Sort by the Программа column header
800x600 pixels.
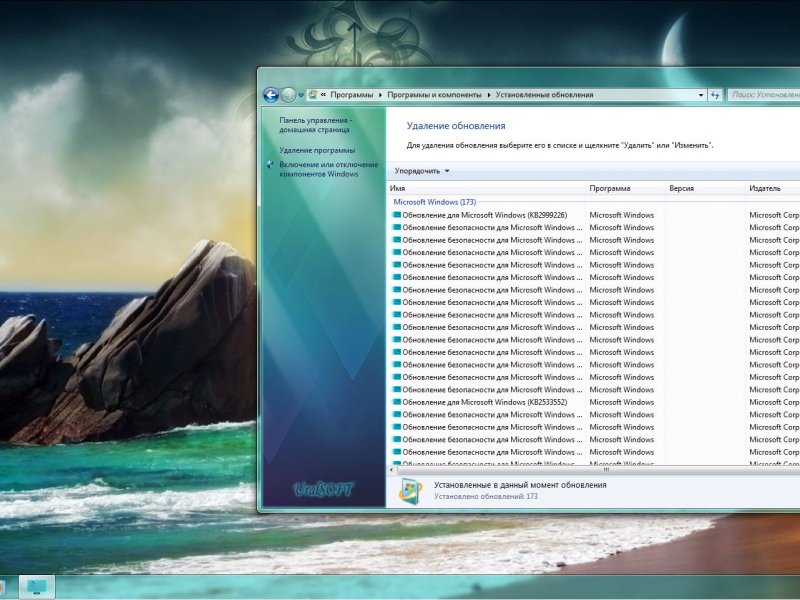(627, 188)
